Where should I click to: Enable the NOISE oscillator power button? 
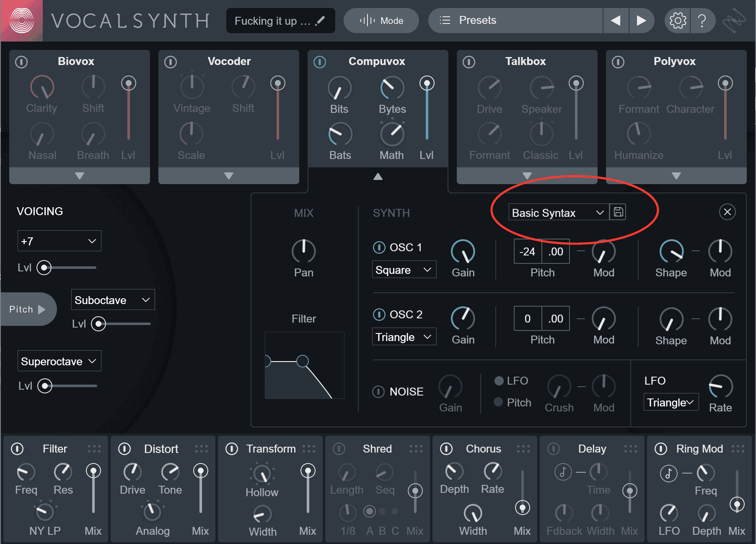click(378, 392)
